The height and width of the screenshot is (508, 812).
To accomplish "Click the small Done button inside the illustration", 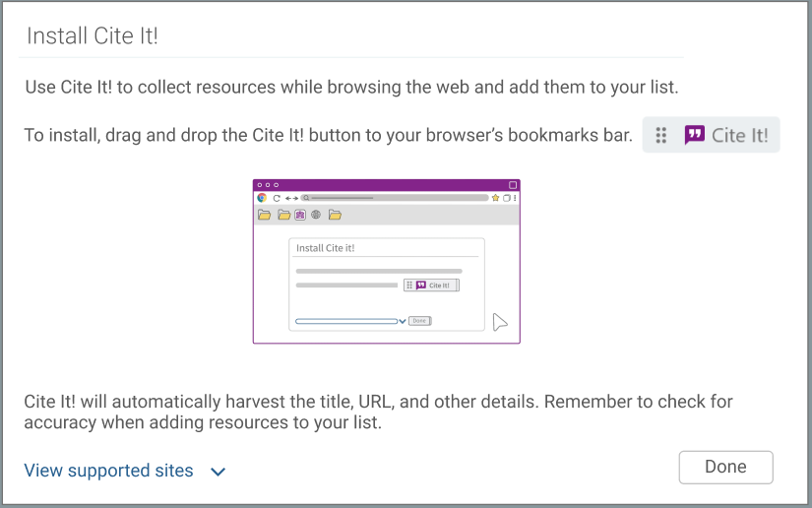I will [x=420, y=321].
